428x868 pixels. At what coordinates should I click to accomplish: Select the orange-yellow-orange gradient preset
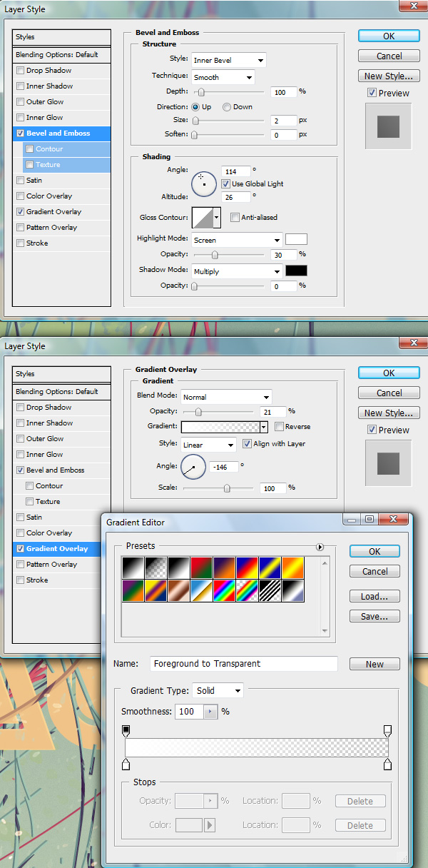(293, 568)
